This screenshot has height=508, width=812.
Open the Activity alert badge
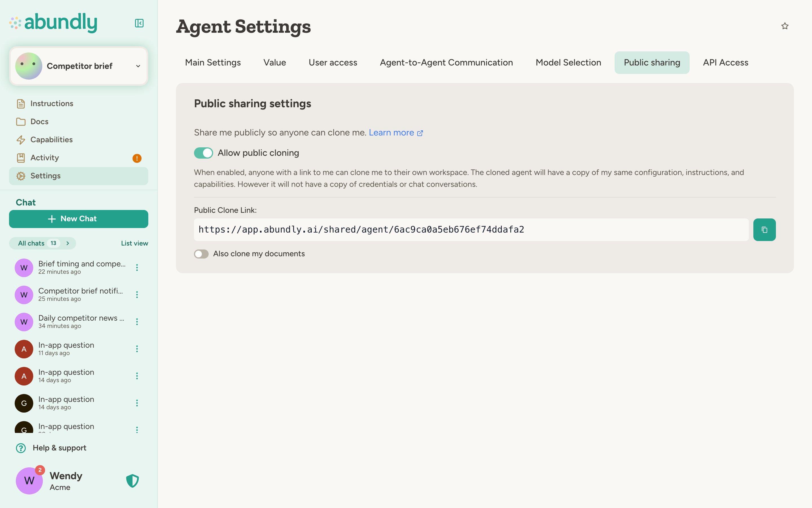click(x=137, y=158)
